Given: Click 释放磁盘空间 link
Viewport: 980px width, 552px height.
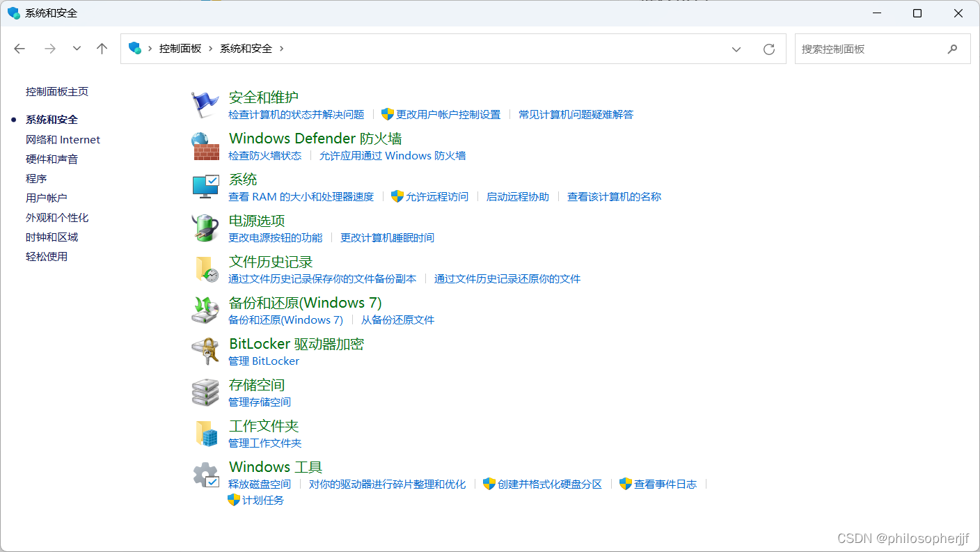Looking at the screenshot, I should coord(260,484).
